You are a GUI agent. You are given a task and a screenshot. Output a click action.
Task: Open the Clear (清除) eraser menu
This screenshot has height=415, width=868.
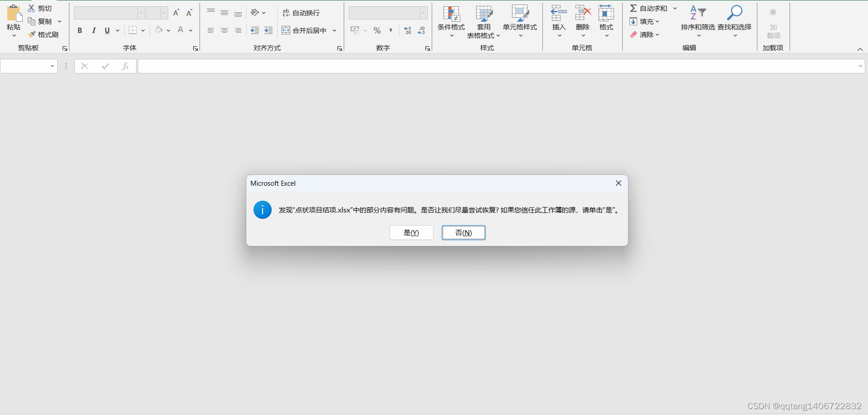[644, 34]
